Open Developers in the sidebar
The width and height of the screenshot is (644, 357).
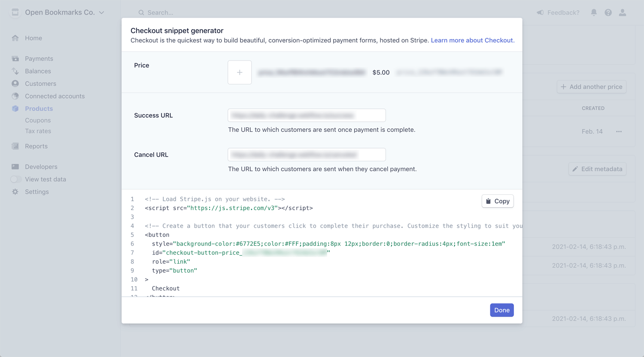pyautogui.click(x=41, y=167)
